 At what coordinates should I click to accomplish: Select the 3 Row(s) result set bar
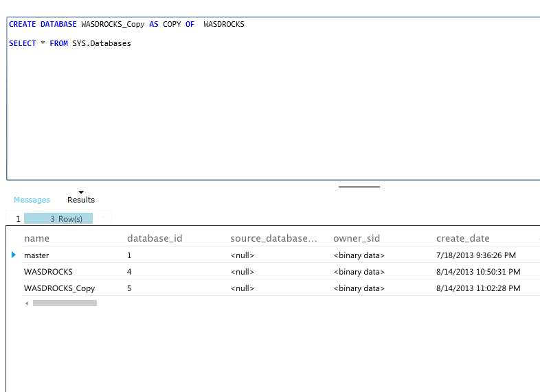click(66, 219)
